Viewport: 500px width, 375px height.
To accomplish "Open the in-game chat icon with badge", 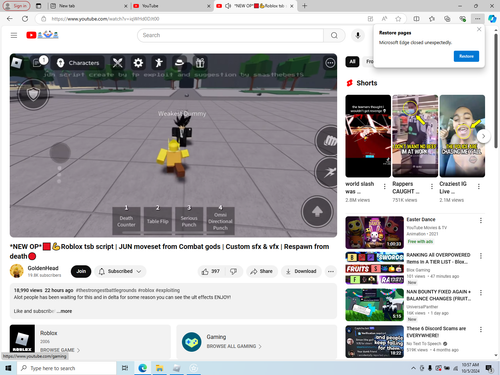I will point(38,63).
